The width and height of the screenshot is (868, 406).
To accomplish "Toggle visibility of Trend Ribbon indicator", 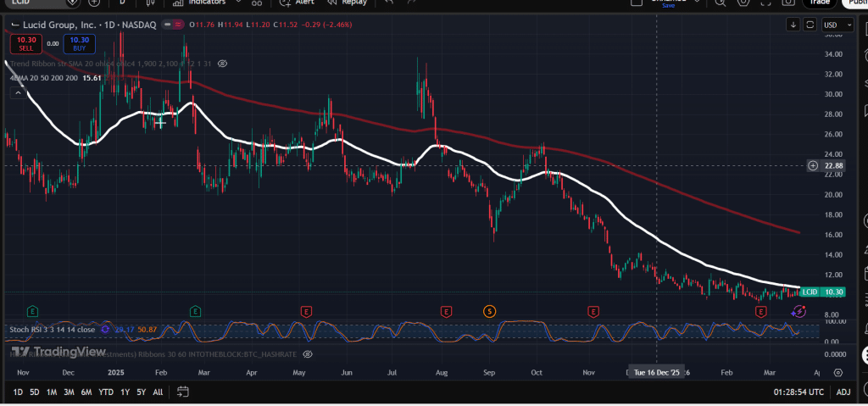I will pos(222,64).
